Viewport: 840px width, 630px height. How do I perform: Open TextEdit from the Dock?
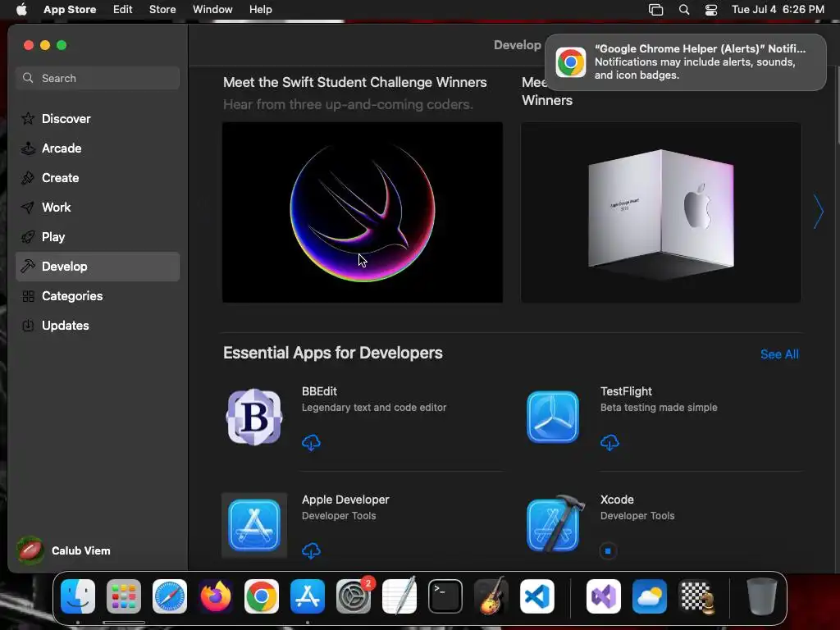[399, 596]
